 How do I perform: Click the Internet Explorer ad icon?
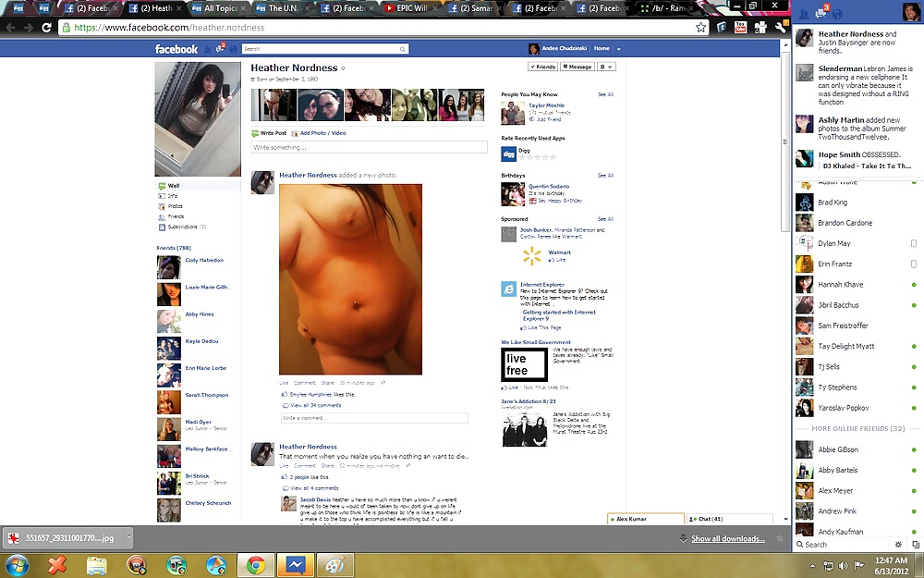[x=508, y=289]
